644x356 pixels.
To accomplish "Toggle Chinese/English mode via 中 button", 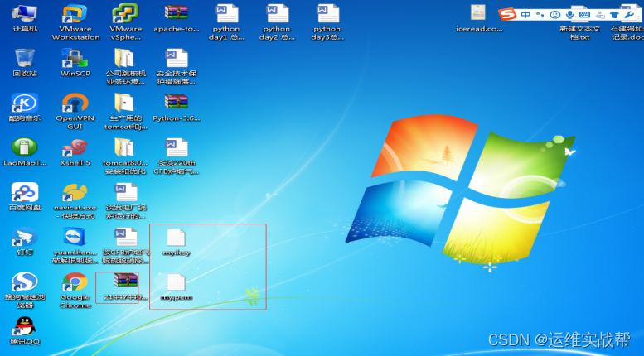I will click(525, 15).
